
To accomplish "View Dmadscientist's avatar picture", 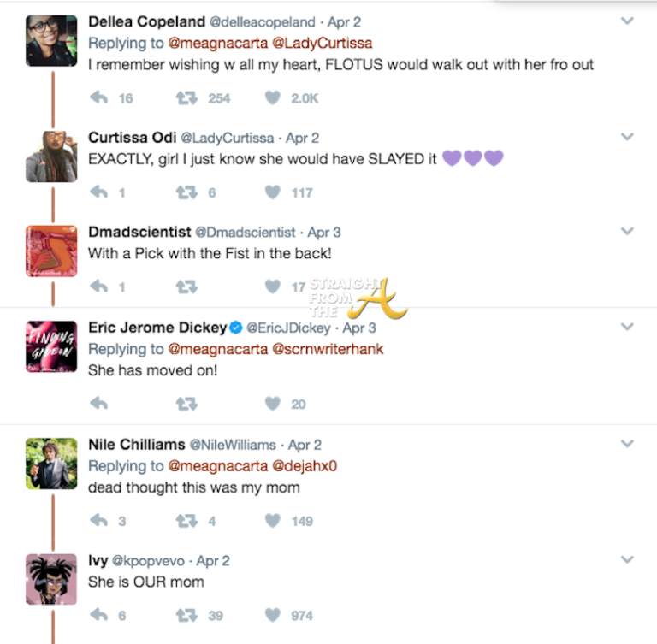I will [52, 251].
